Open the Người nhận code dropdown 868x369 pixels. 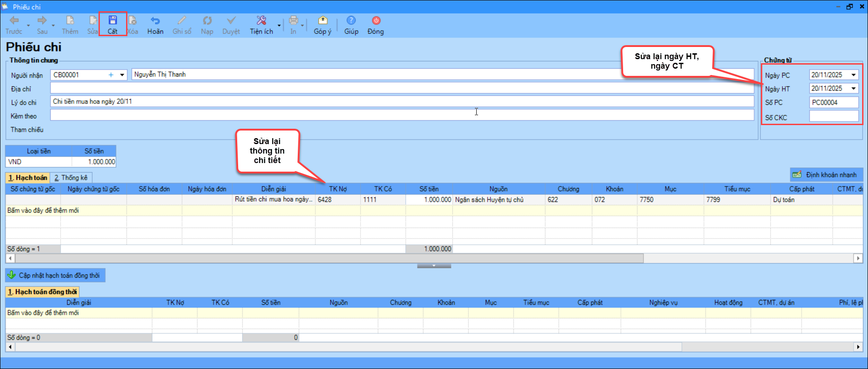click(x=122, y=75)
